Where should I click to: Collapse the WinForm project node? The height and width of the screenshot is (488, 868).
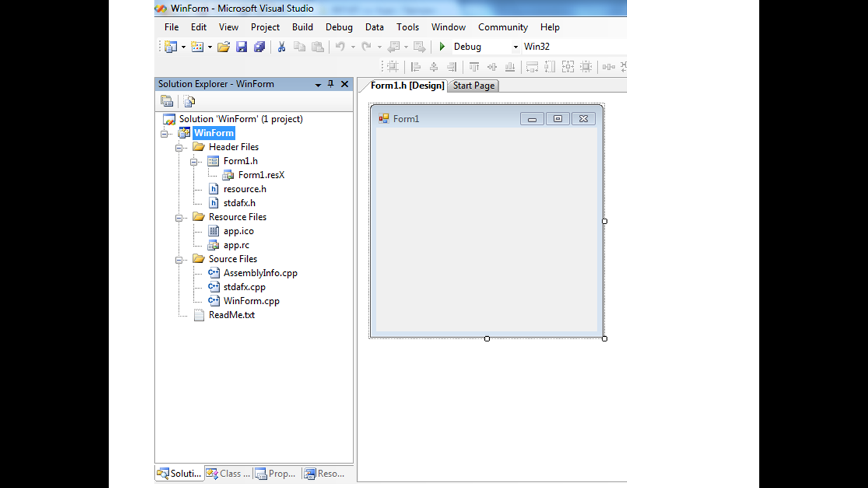pyautogui.click(x=164, y=133)
